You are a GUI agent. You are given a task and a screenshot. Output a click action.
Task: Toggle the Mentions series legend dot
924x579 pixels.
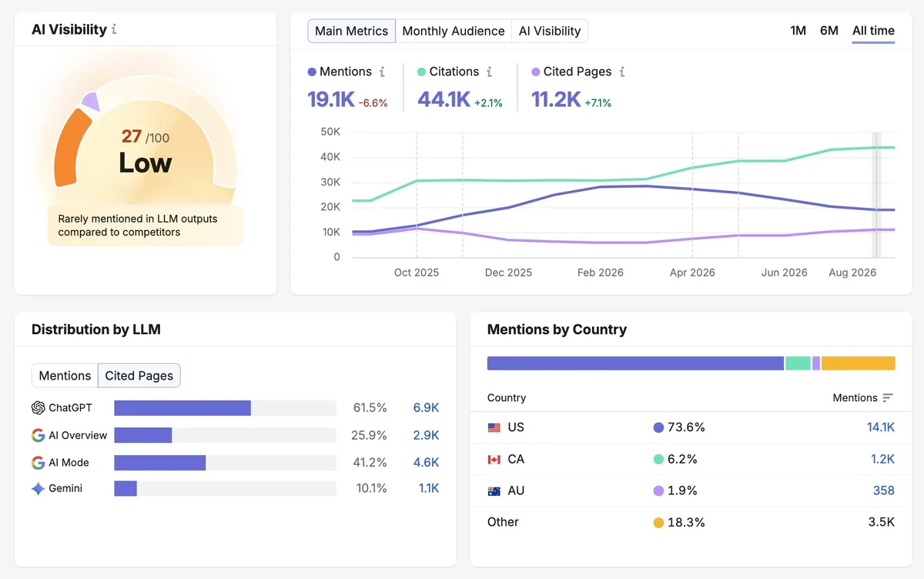312,72
